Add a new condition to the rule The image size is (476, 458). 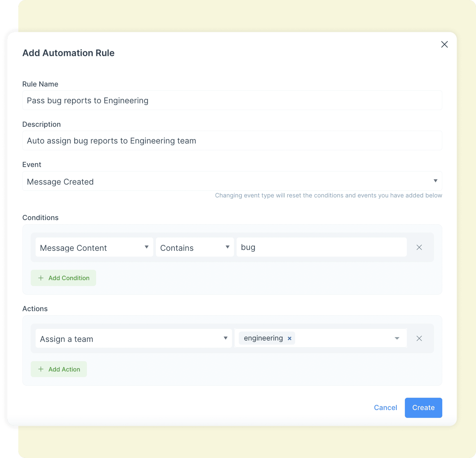[63, 278]
